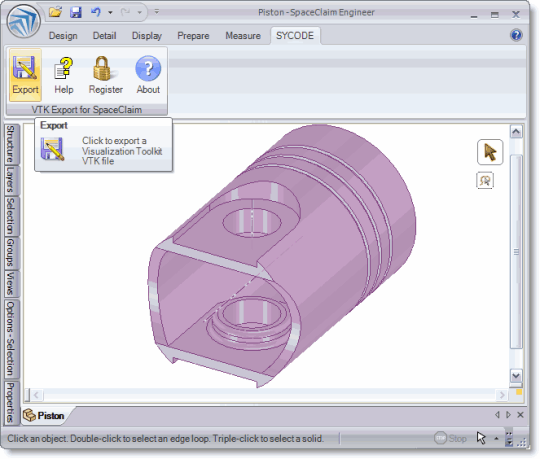Click the piston 3D model body
This screenshot has width=540, height=459.
pos(282,255)
